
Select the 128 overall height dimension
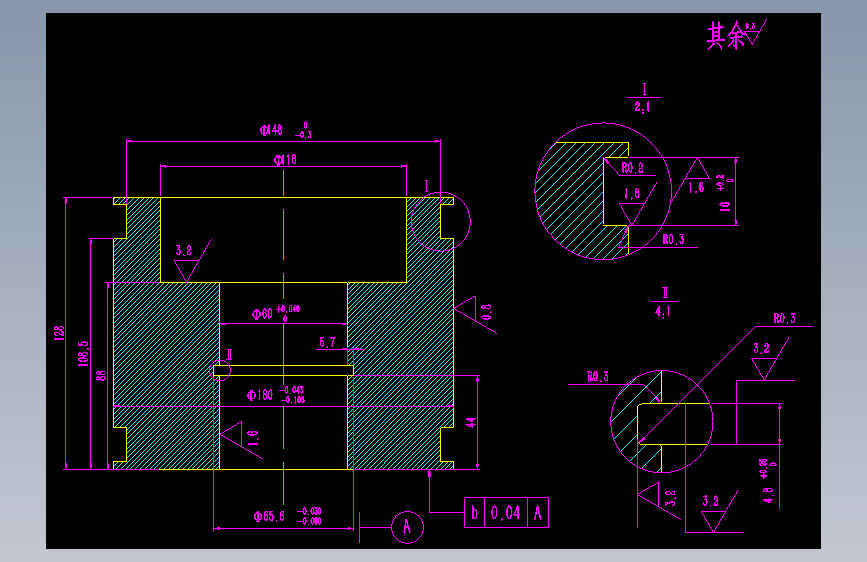[59, 333]
